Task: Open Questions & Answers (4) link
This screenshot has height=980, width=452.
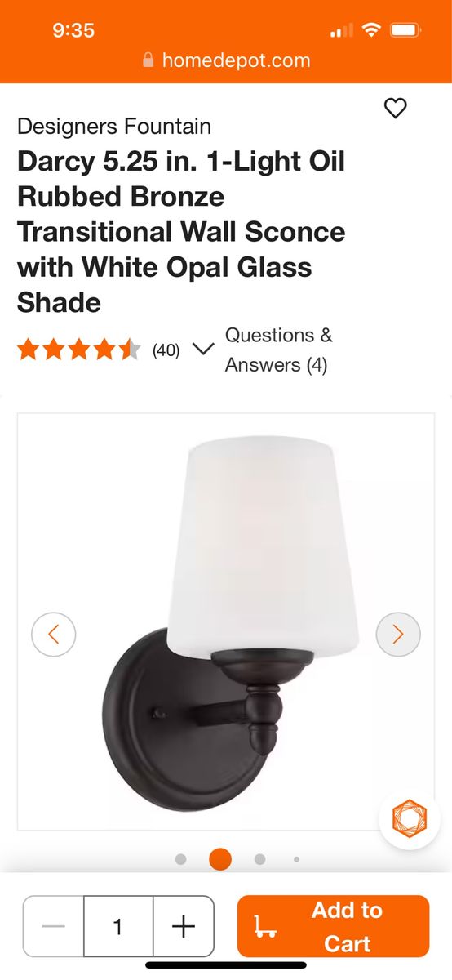Action: 279,350
